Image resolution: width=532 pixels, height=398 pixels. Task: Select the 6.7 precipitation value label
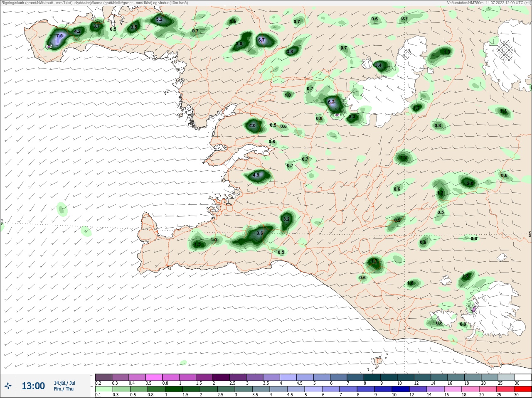[x=261, y=40]
